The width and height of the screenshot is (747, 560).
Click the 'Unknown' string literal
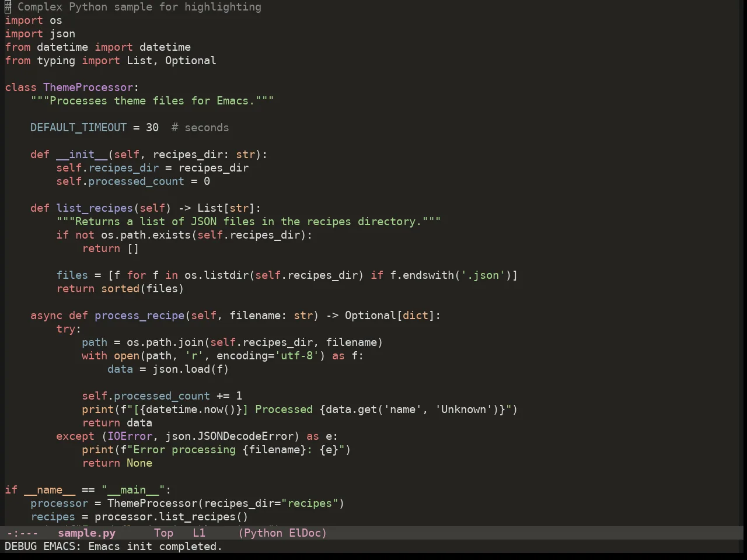tap(463, 409)
